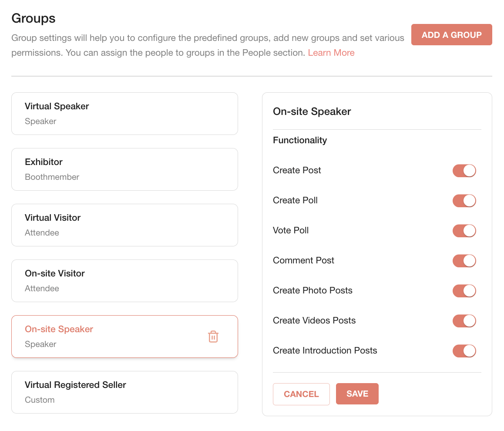The image size is (504, 431).
Task: Toggle Create Introduction Posts switch
Action: (x=464, y=351)
